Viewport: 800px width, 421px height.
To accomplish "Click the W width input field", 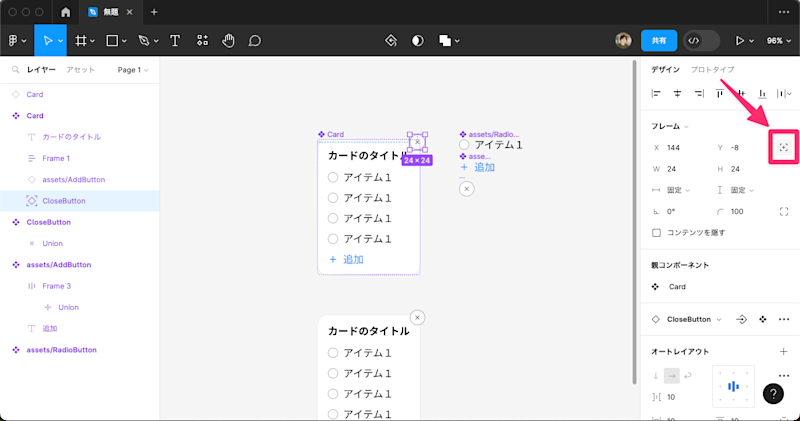I will (x=682, y=169).
